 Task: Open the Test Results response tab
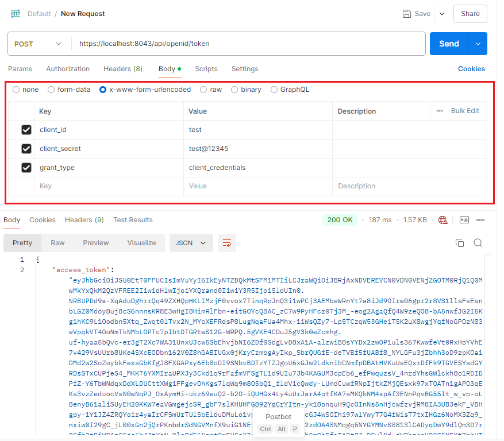tap(133, 220)
